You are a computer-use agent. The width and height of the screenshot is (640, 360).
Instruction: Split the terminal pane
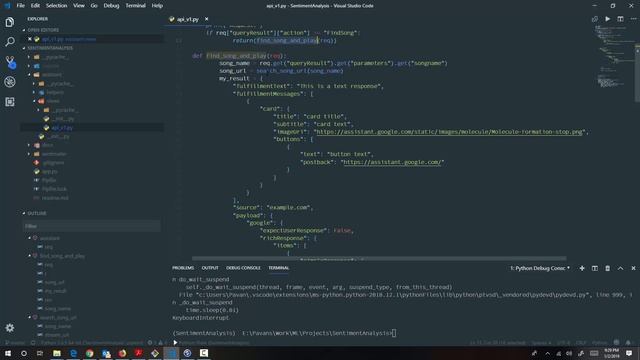click(x=595, y=268)
